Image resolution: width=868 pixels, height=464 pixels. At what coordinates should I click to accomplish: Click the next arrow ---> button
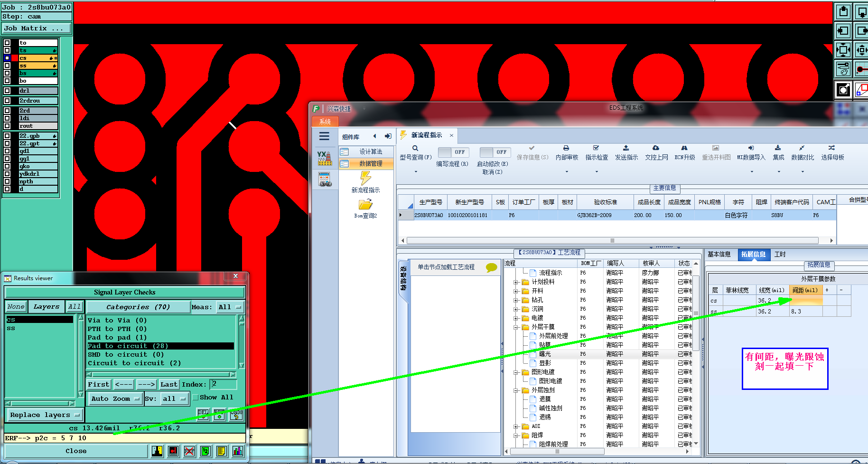[x=146, y=385]
